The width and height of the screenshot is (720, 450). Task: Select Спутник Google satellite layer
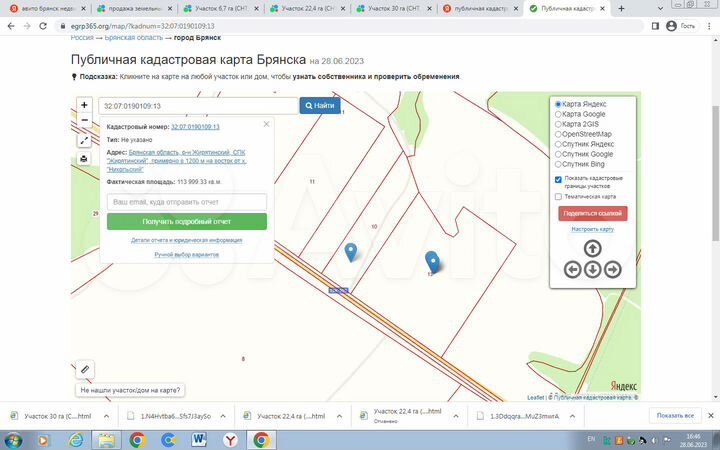point(558,154)
